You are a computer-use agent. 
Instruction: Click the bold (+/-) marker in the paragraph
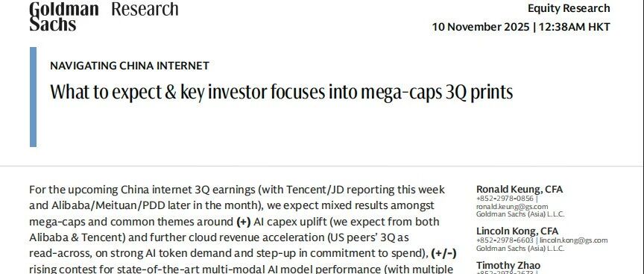tap(444, 253)
